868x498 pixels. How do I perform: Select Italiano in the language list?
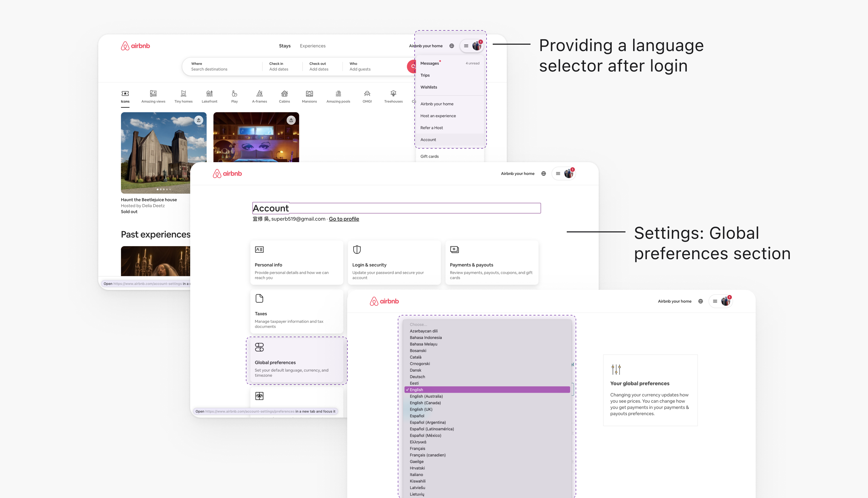coord(487,475)
